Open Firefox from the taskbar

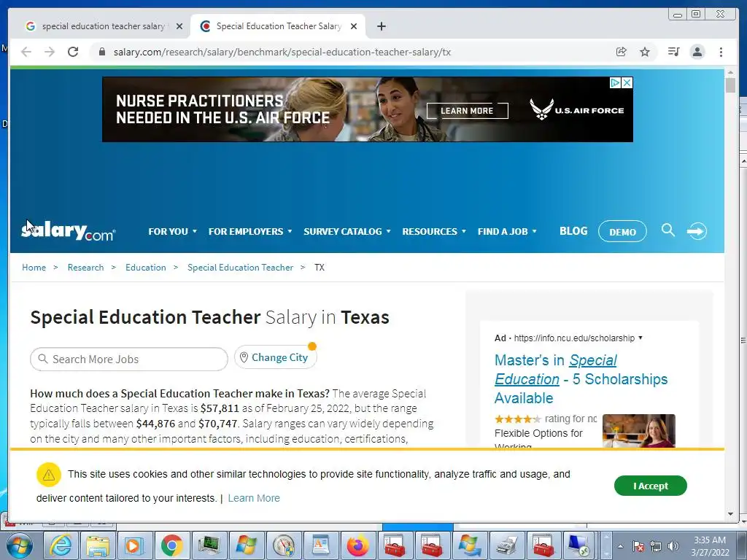click(x=357, y=545)
